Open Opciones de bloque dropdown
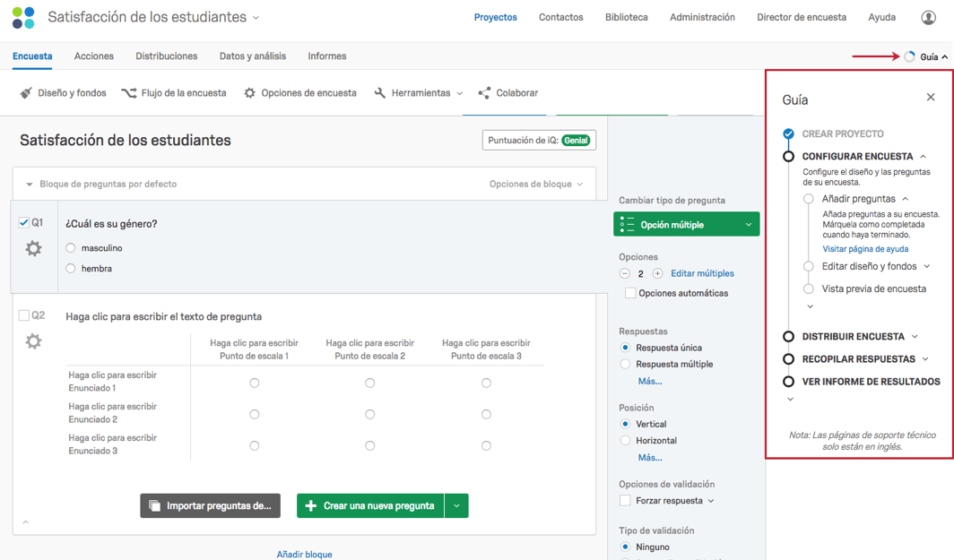 click(536, 185)
